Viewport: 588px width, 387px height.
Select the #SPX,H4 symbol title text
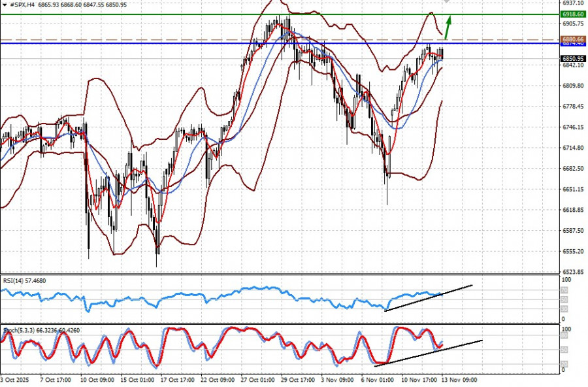click(22, 5)
